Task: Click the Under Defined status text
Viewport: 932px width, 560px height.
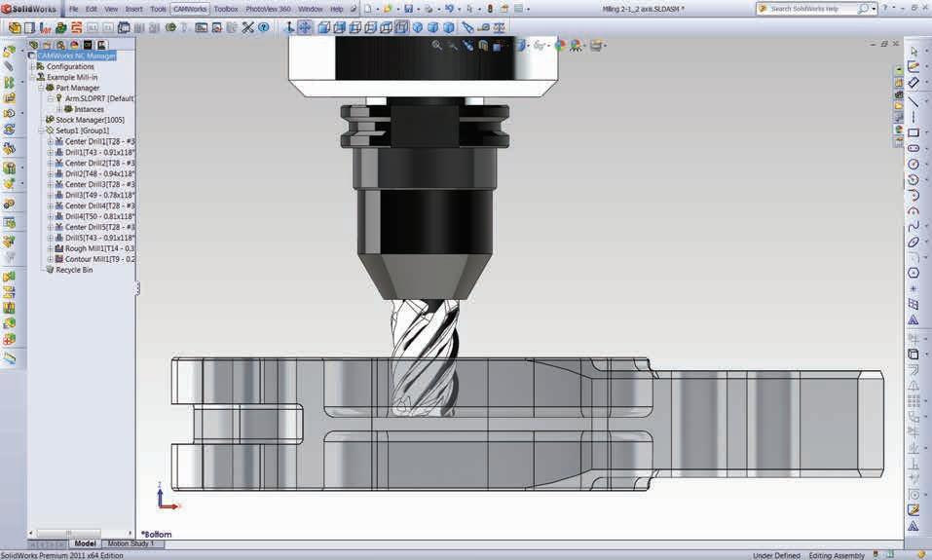Action: pos(776,555)
